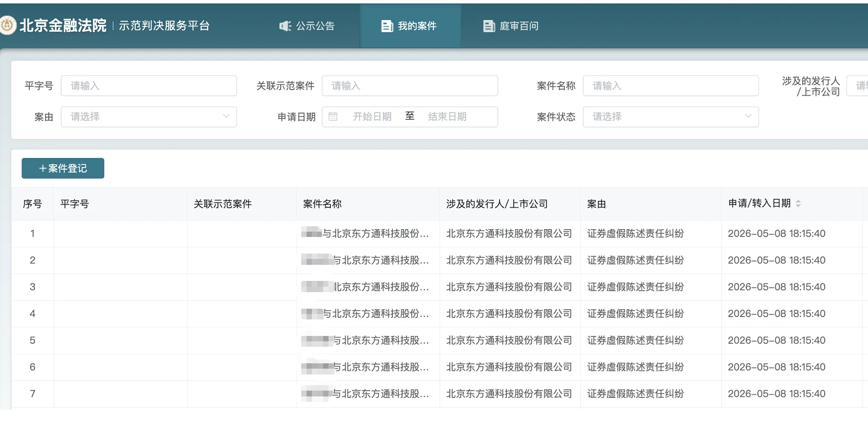Image resolution: width=868 pixels, height=434 pixels.
Task: Click date 2026-05-08 18:15:40 in row 5
Action: tap(777, 340)
